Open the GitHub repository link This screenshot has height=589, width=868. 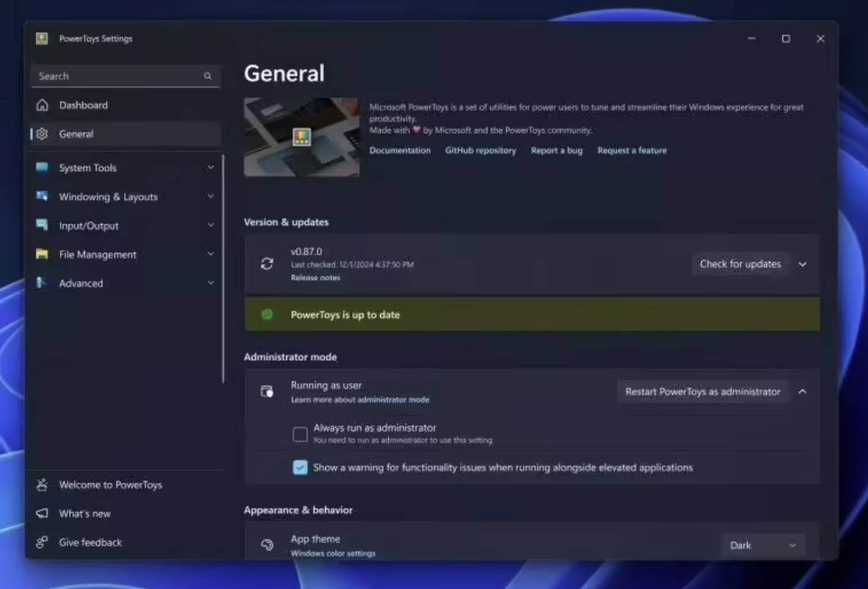point(480,150)
